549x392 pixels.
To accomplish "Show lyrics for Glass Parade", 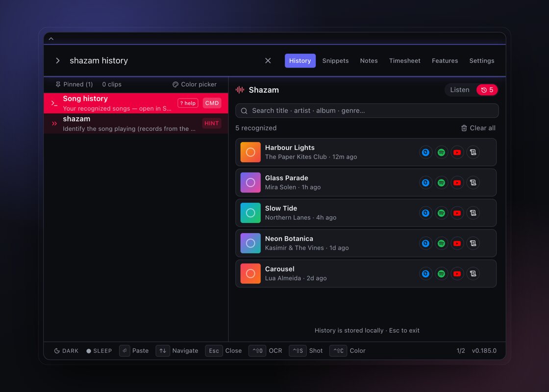I will (x=473, y=183).
